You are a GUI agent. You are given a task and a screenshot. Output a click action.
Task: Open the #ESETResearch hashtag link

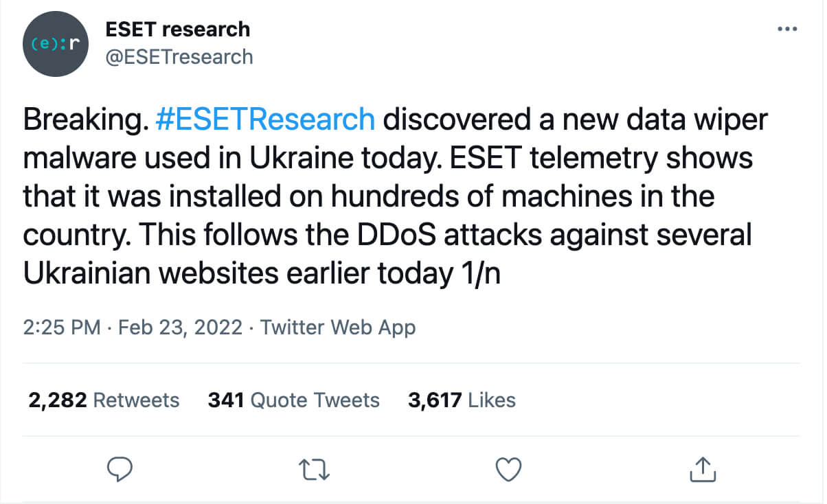tap(266, 119)
